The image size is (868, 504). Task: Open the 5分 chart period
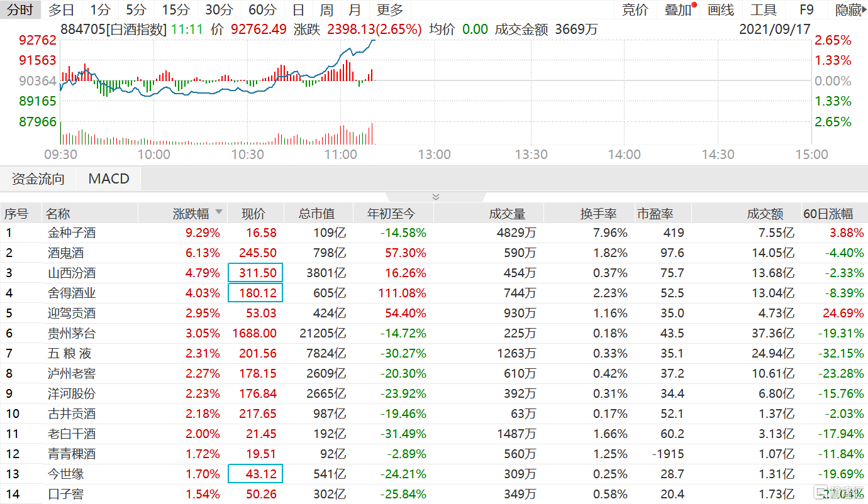136,9
